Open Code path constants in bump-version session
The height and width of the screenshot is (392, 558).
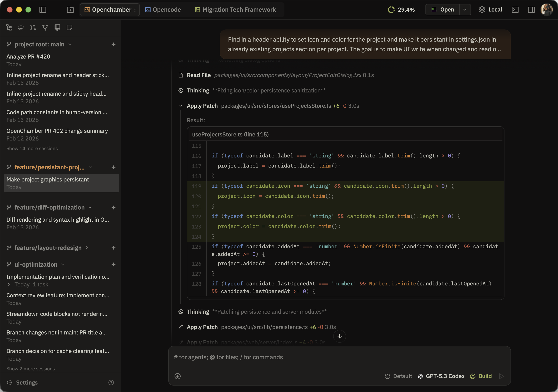point(61,116)
